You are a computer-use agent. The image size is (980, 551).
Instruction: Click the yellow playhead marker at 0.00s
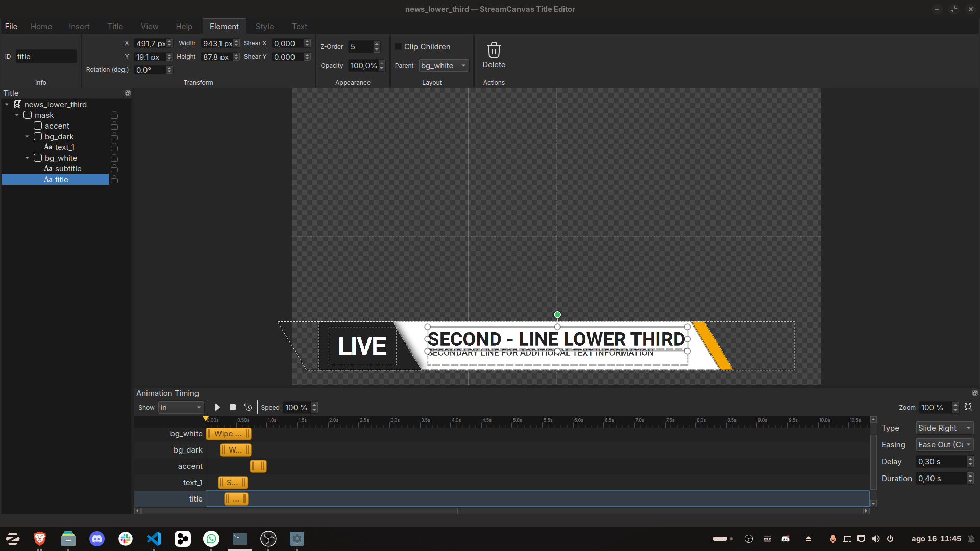coord(206,419)
